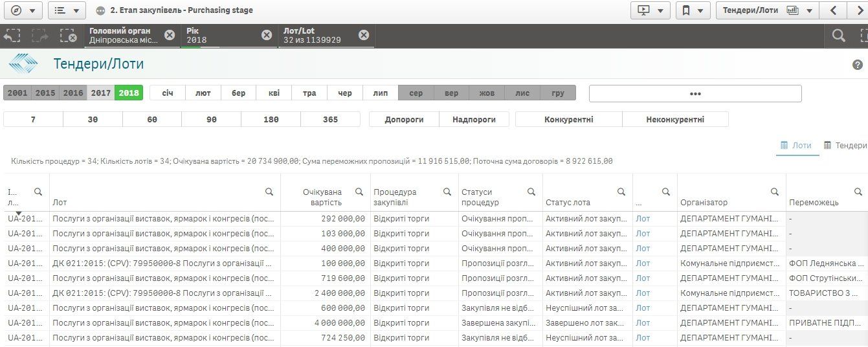
Task: Select month тра filter
Action: pos(309,93)
